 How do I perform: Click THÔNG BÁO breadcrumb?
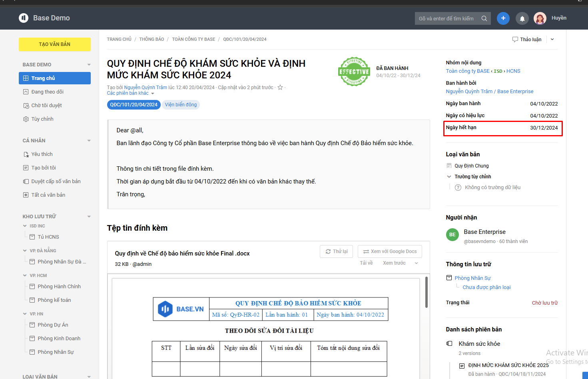coord(151,39)
